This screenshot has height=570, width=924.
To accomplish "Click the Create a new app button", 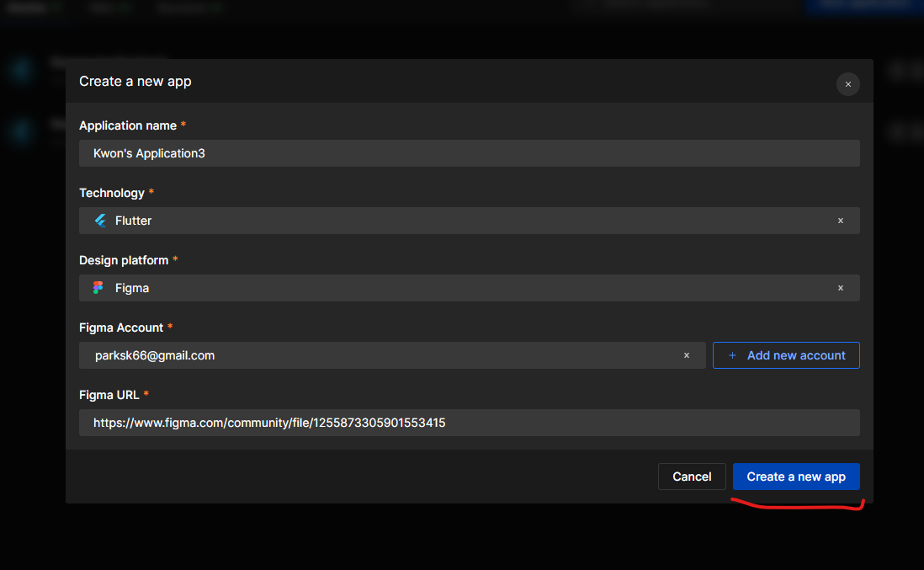I will point(796,477).
